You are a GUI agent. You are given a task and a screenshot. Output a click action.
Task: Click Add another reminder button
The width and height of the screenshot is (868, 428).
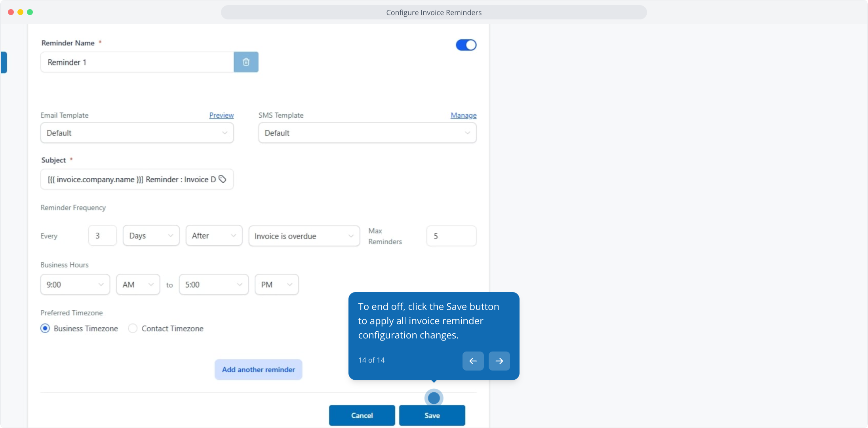tap(258, 369)
